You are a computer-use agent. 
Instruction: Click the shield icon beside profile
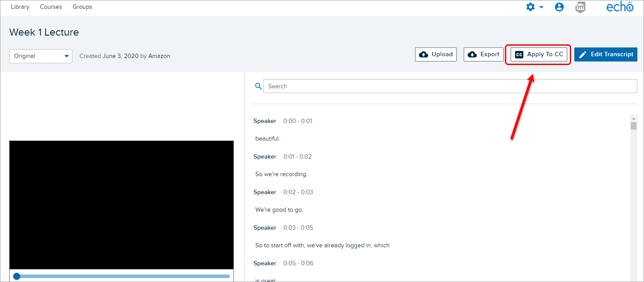click(580, 7)
